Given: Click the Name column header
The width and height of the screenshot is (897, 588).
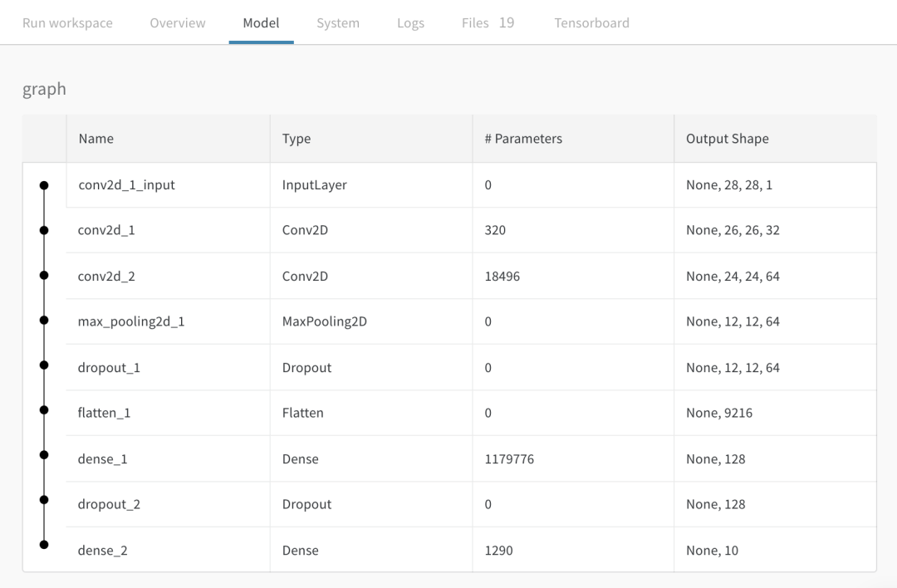Looking at the screenshot, I should (x=96, y=139).
